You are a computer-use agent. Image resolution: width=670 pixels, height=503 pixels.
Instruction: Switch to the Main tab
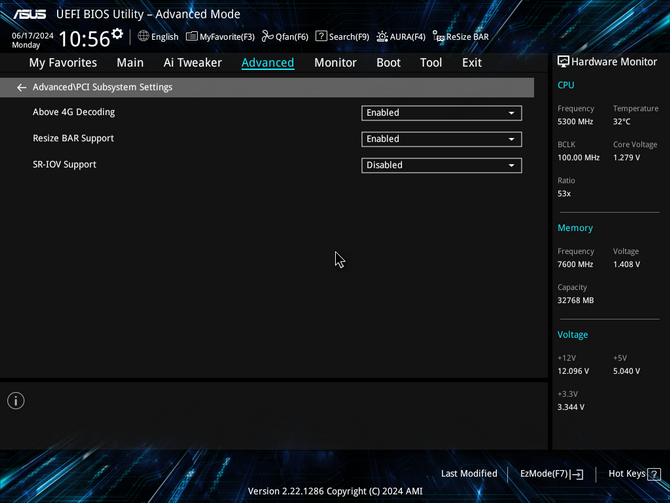130,63
